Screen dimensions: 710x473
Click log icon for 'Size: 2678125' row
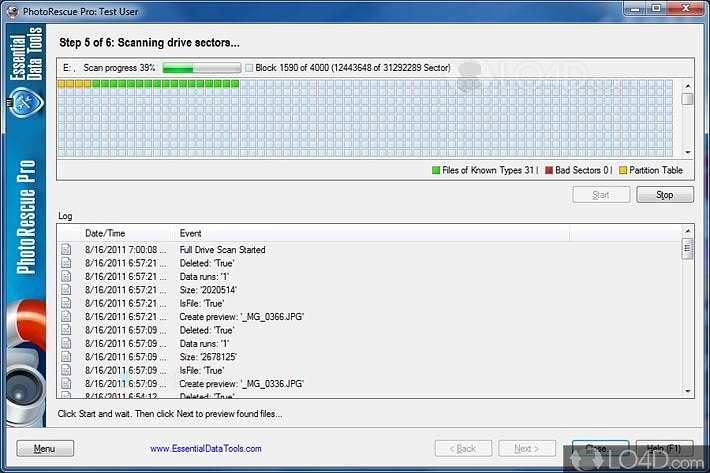(66, 357)
